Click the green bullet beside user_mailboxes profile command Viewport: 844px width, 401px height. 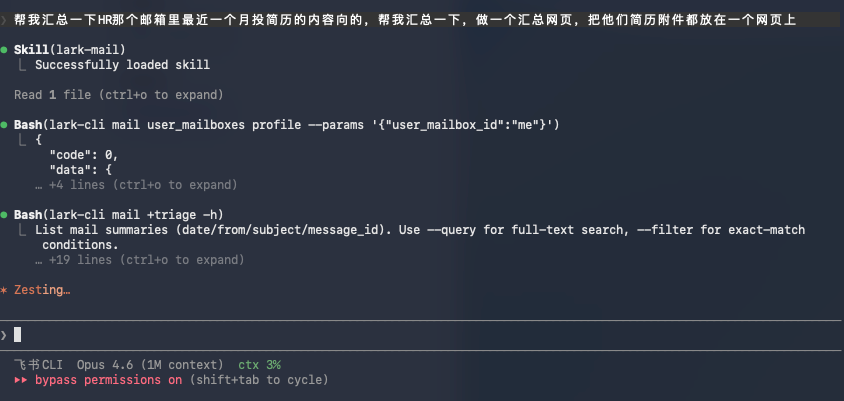point(4,125)
